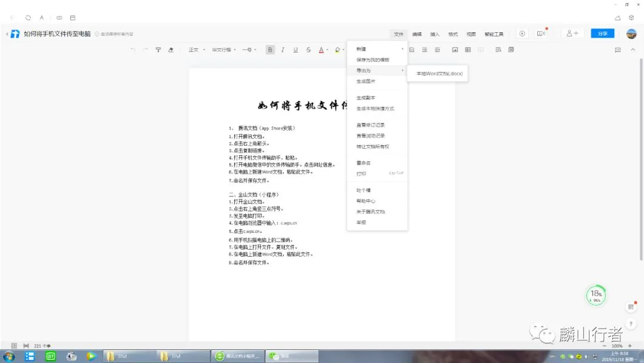Screen dimensions: 644x363
Task: Open 查看浏览记录 entry
Action: click(x=377, y=136)
